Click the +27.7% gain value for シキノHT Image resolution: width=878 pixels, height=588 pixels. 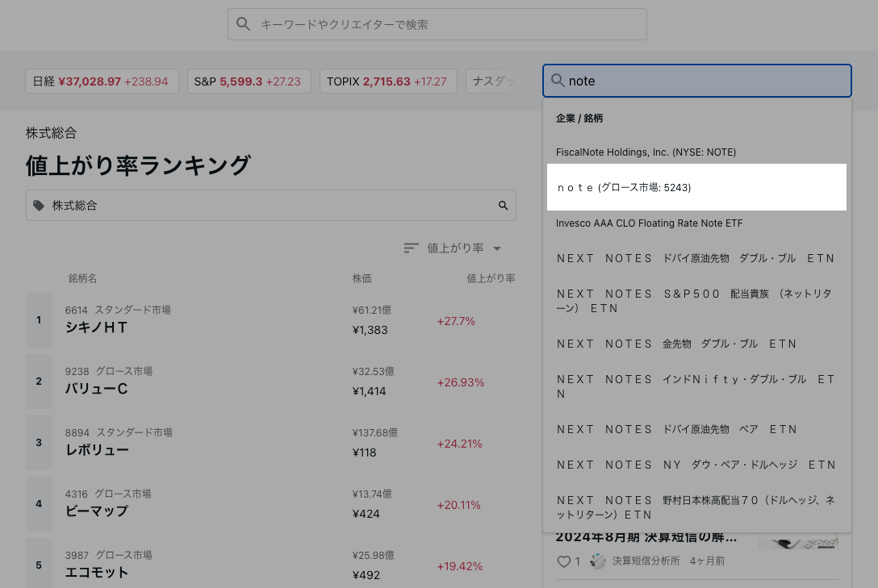[456, 321]
